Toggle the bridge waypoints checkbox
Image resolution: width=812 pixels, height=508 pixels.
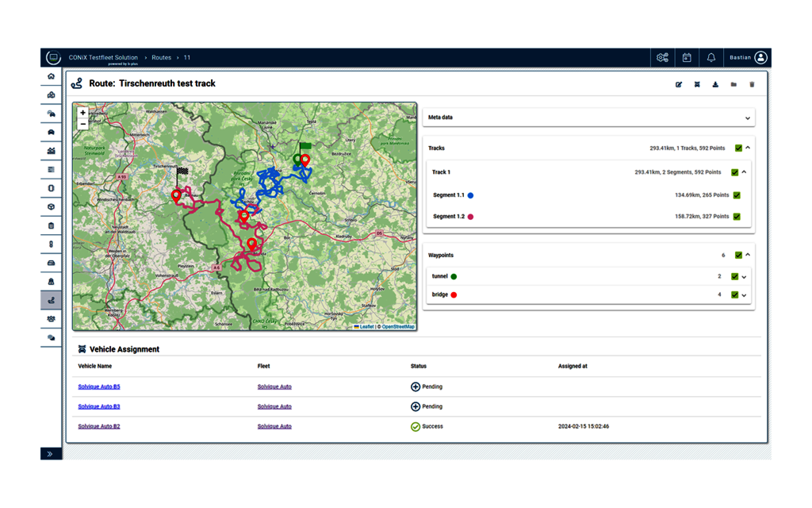pos(735,295)
